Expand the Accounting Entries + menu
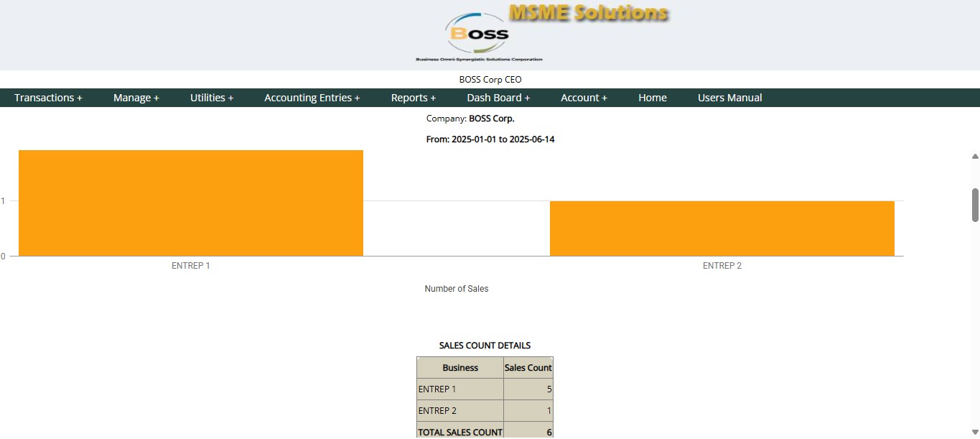Screen dimensions: 980x439 point(312,98)
